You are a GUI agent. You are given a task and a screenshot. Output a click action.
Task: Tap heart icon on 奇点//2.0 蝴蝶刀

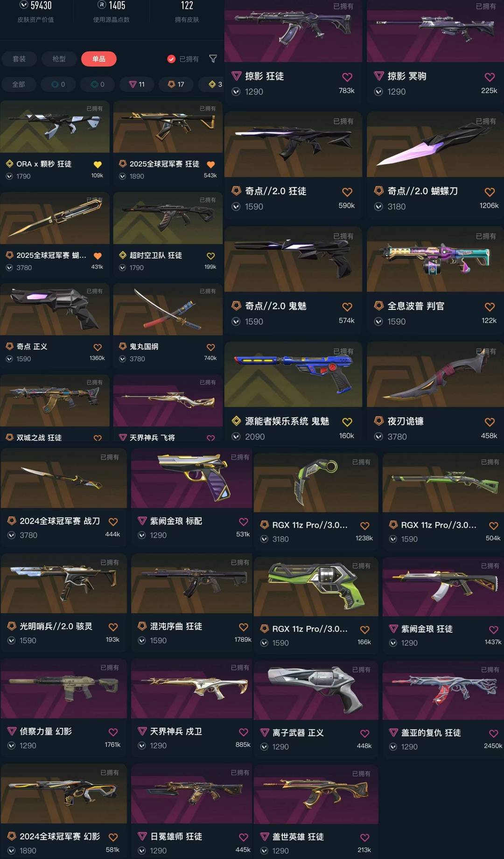[490, 192]
